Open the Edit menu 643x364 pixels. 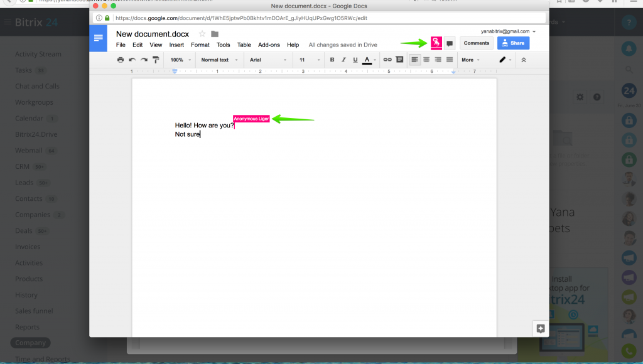pyautogui.click(x=138, y=45)
